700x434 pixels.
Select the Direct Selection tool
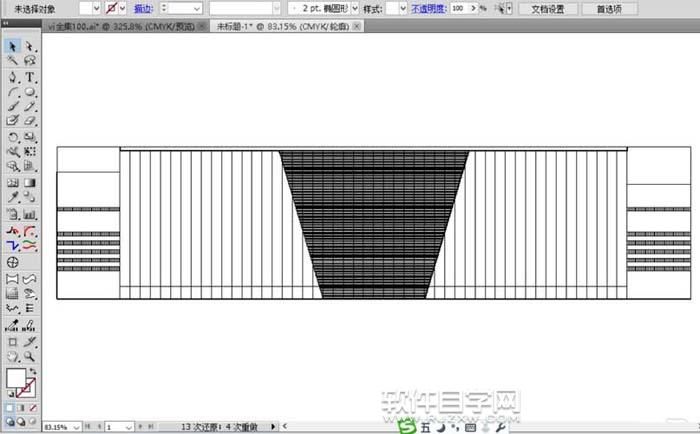point(30,46)
